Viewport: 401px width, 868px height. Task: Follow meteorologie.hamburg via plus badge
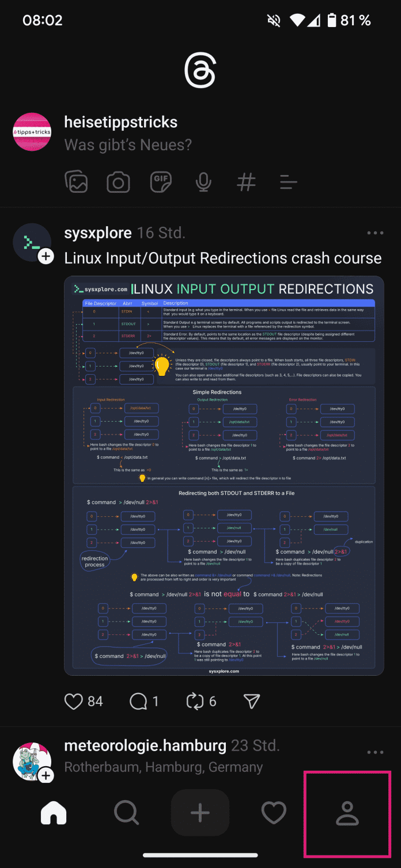[46, 776]
